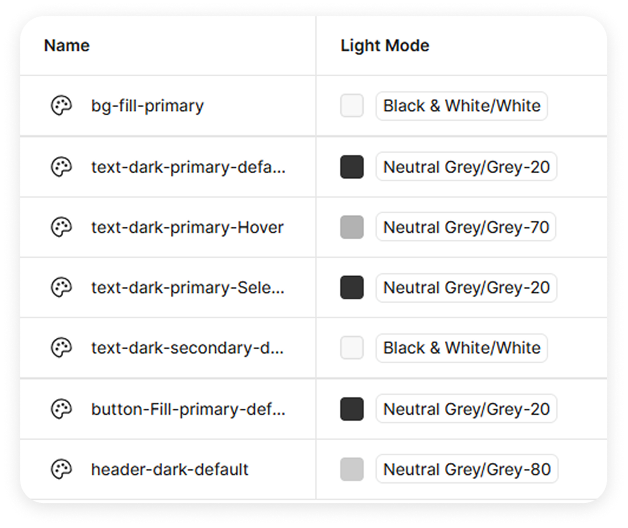
Task: Click the dark swatch in button-Fill-primary row
Action: [x=352, y=409]
